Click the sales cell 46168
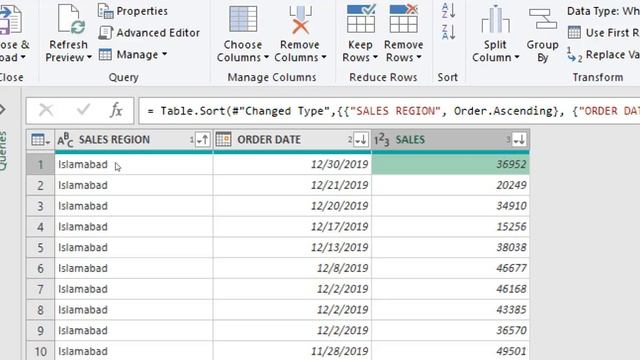Screen dimensions: 640x360 pyautogui.click(x=450, y=289)
